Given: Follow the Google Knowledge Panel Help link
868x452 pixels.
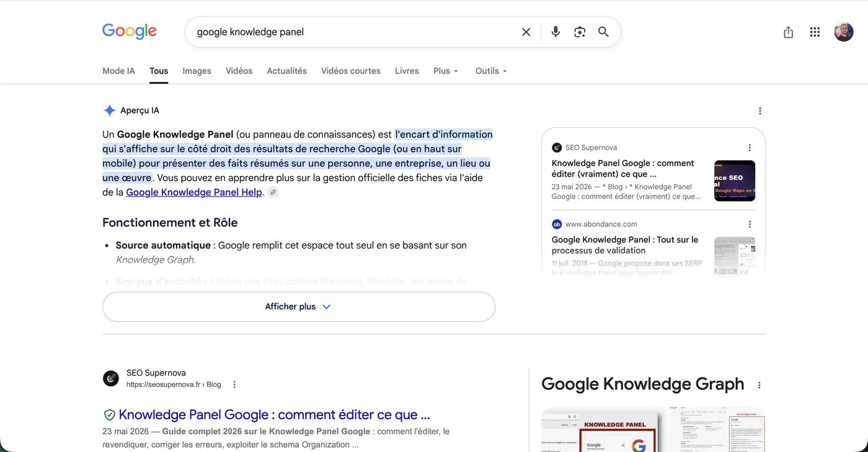Looking at the screenshot, I should [x=194, y=192].
